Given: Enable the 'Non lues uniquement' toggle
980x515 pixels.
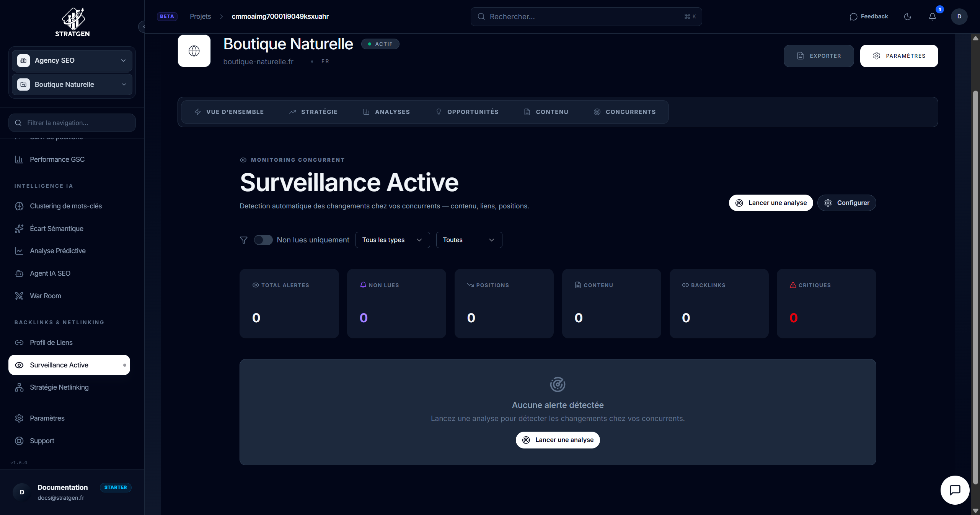Looking at the screenshot, I should pyautogui.click(x=263, y=240).
